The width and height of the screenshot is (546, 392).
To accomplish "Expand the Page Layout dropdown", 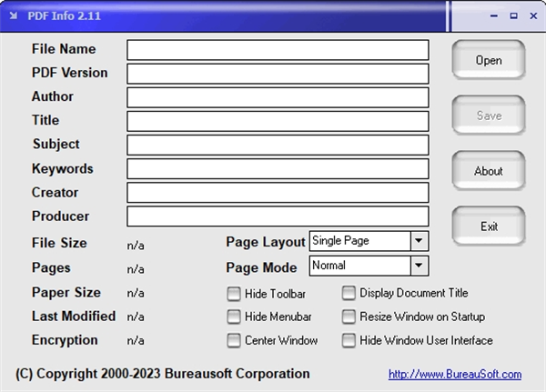I will 419,241.
